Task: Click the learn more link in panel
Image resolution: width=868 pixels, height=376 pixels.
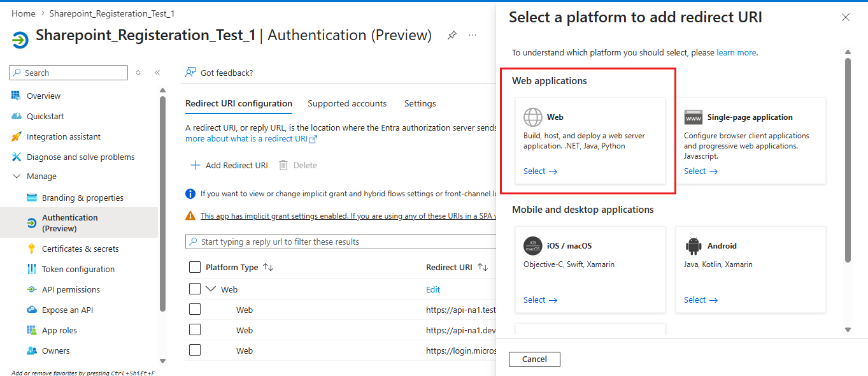Action: [736, 52]
